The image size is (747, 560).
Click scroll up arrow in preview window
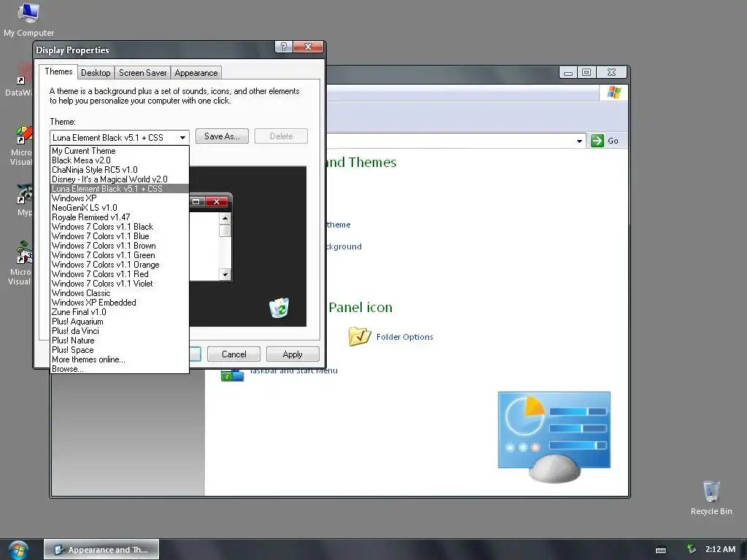click(225, 218)
